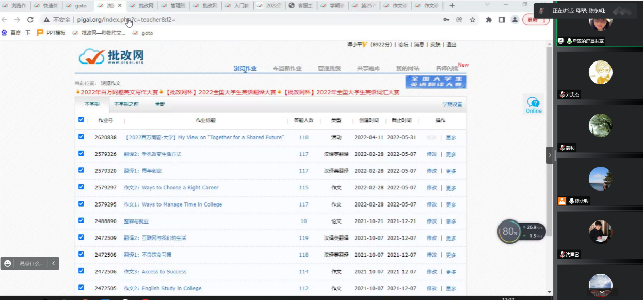Viewport: 644px width, 301px height.
Task: Open assignment 翻译2：手机改变生活方式
Action: pos(152,154)
